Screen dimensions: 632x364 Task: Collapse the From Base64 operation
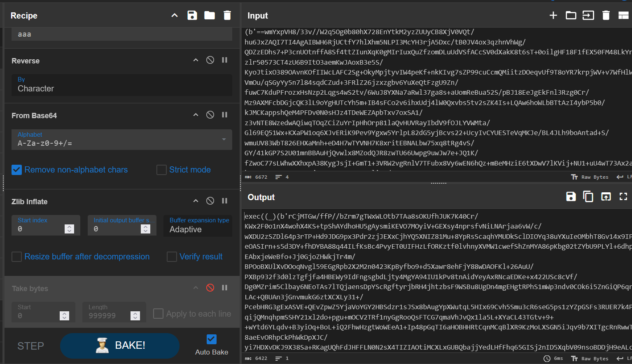pos(196,115)
